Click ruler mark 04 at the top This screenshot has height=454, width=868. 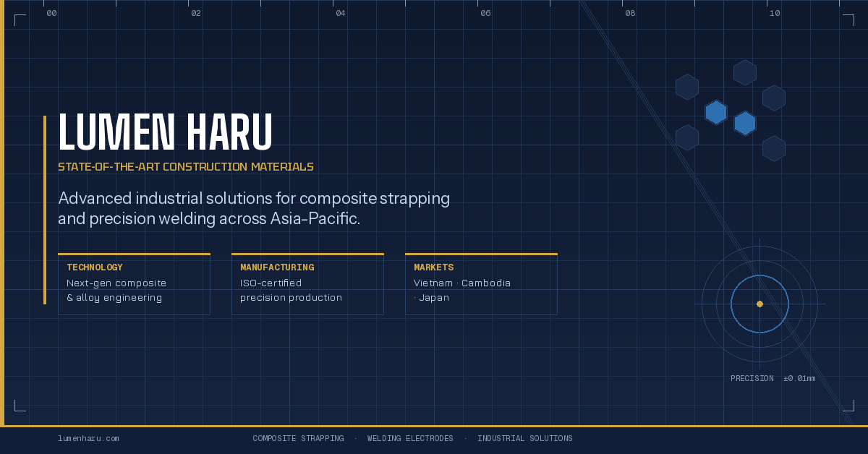(x=341, y=13)
